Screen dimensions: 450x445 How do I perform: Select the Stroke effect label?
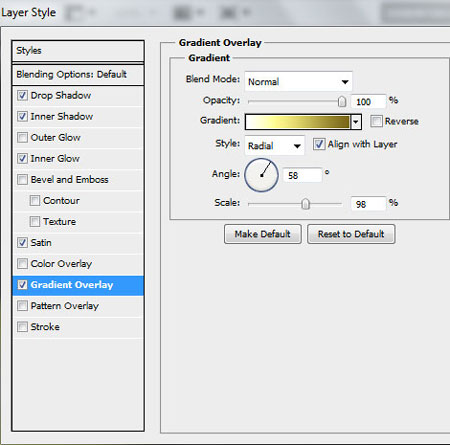pyautogui.click(x=45, y=327)
